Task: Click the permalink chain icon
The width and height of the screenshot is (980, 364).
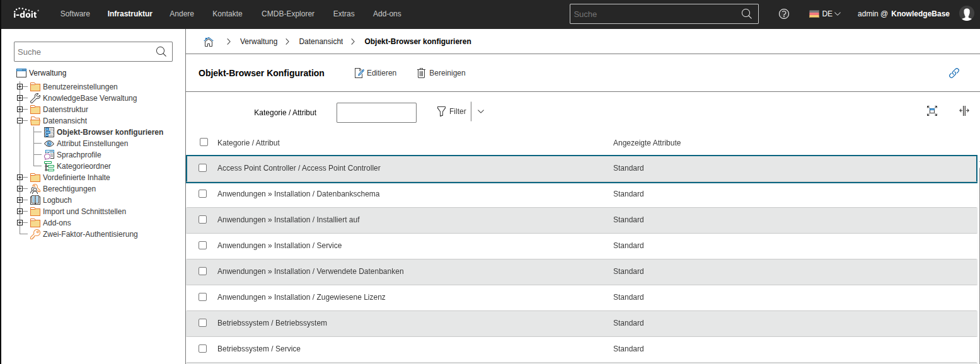Action: point(954,73)
